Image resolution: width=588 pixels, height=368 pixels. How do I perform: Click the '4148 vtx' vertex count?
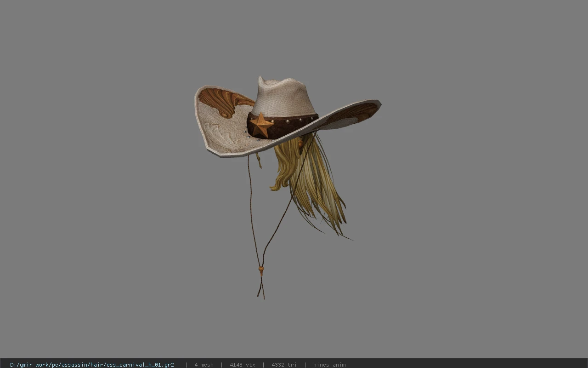coord(243,365)
